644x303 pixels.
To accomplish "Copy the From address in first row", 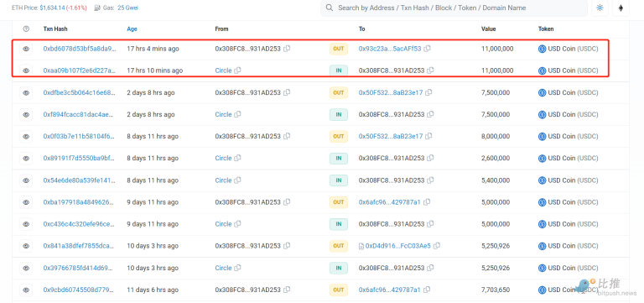I will point(287,49).
